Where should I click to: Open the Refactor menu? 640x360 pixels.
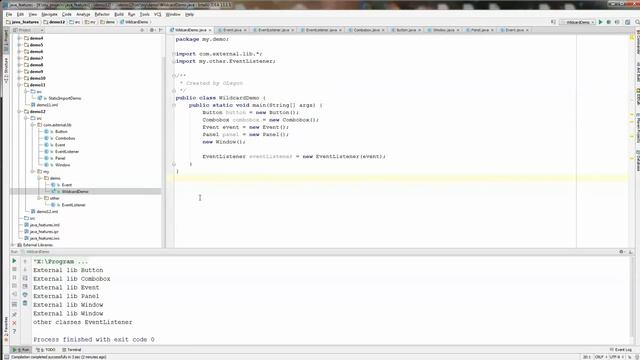tap(102, 14)
